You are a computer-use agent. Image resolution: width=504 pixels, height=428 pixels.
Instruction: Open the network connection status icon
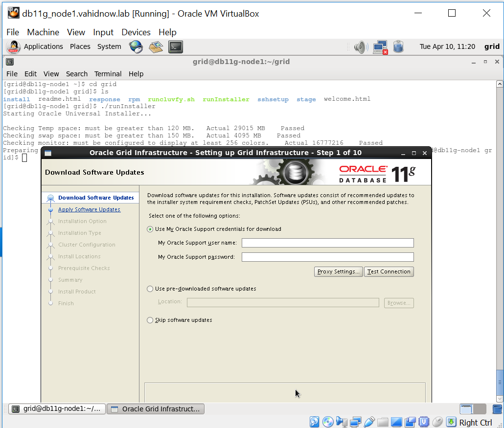pyautogui.click(x=380, y=47)
